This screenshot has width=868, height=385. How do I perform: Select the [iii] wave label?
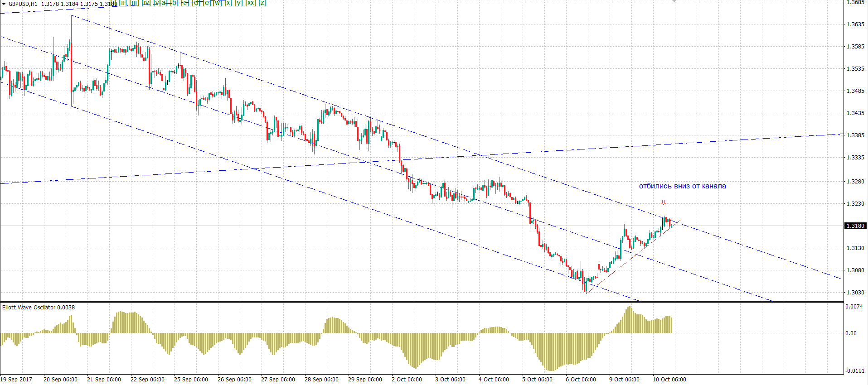coord(135,3)
